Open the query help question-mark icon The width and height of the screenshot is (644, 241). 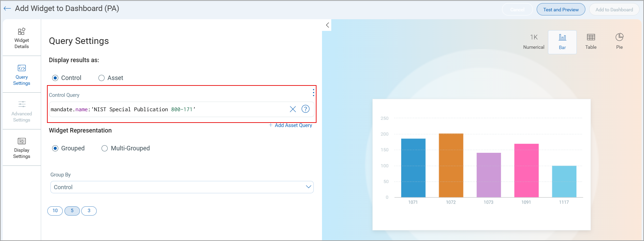(x=306, y=109)
